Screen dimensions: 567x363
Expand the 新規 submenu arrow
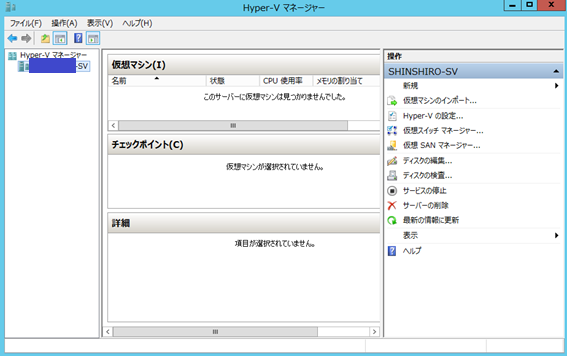pos(557,86)
